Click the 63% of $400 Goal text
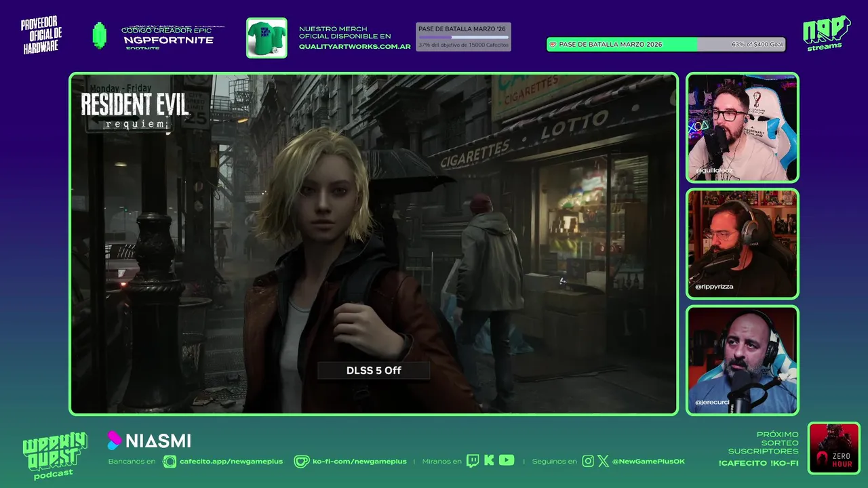The height and width of the screenshot is (488, 868). pyautogui.click(x=757, y=44)
